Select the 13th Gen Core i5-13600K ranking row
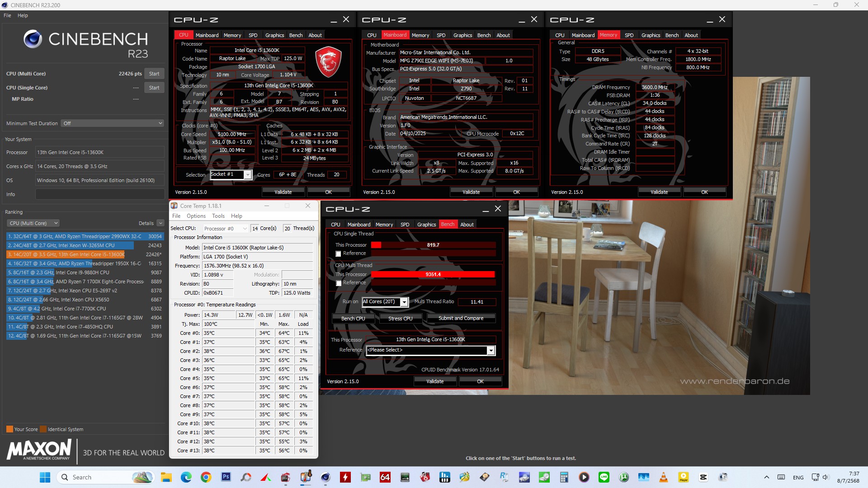 85,254
